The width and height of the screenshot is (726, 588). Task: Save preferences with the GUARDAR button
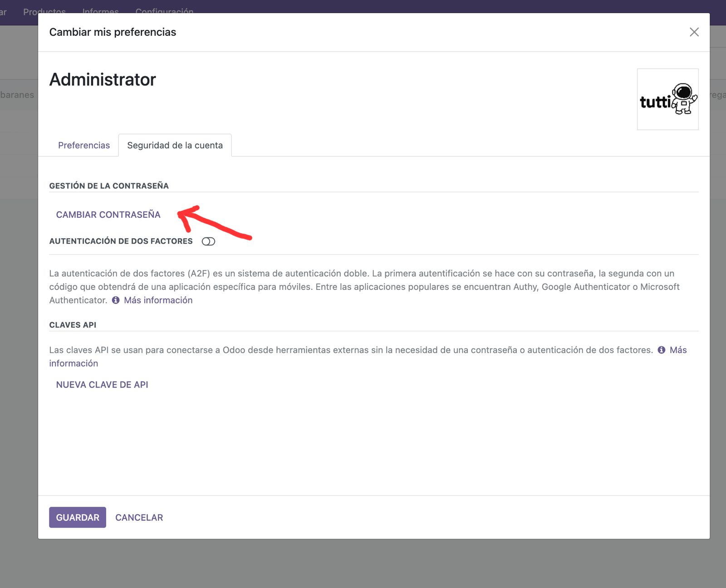tap(78, 517)
